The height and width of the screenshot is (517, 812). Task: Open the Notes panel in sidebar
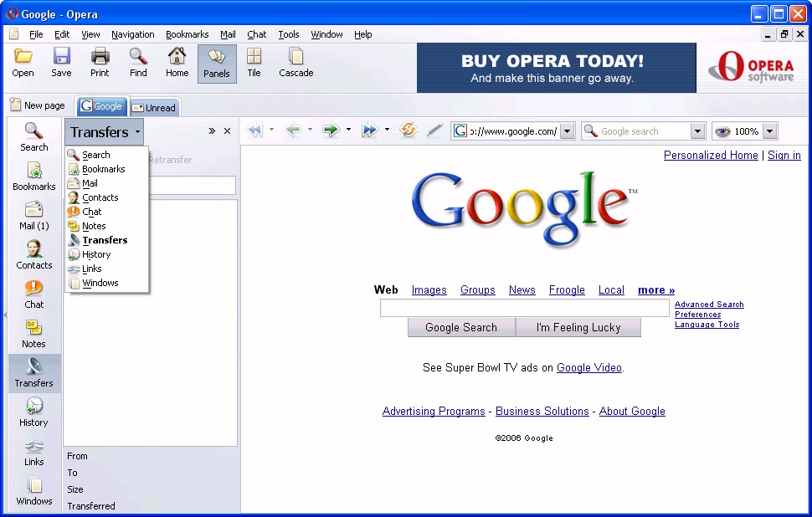coord(34,334)
